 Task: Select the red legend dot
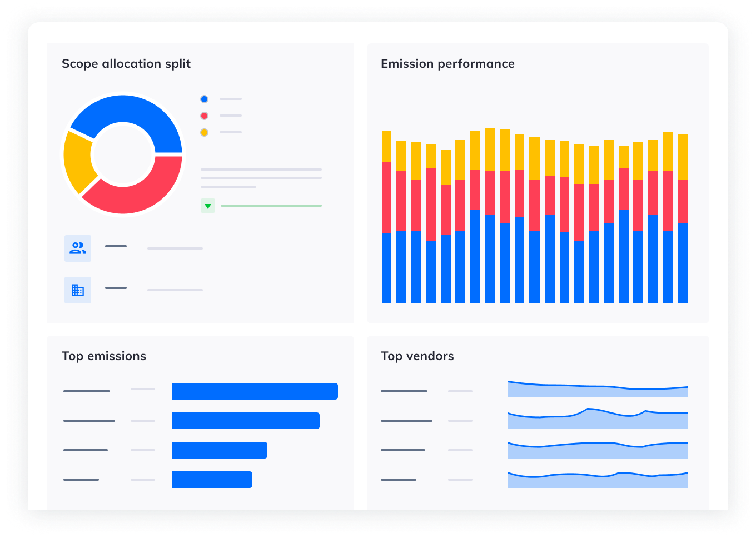[x=204, y=116]
